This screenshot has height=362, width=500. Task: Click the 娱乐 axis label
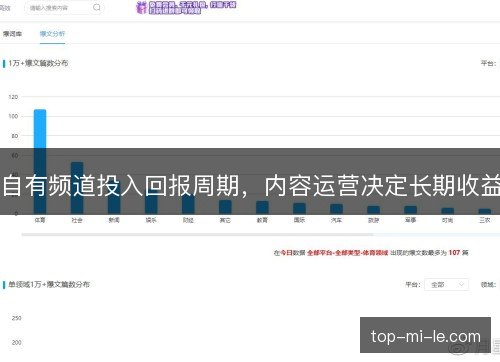click(151, 220)
